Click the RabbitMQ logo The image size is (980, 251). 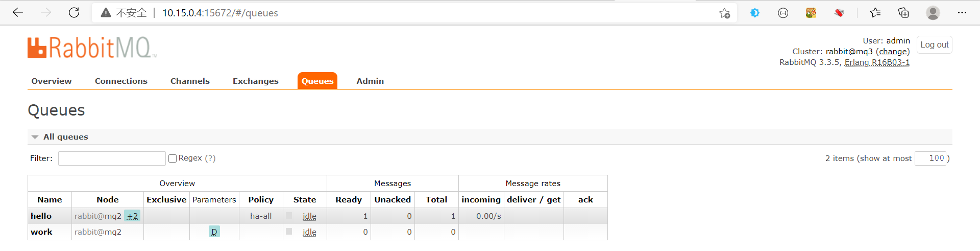(x=92, y=48)
